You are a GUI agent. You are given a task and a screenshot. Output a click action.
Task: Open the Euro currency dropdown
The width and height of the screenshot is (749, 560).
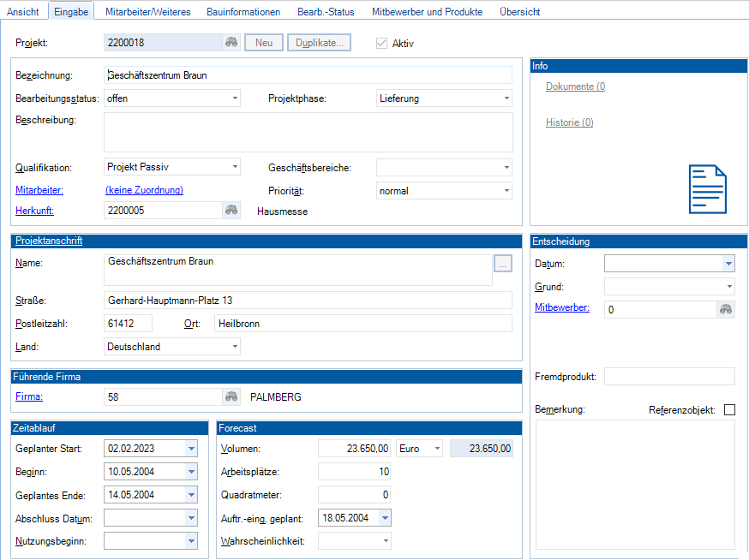click(x=437, y=449)
